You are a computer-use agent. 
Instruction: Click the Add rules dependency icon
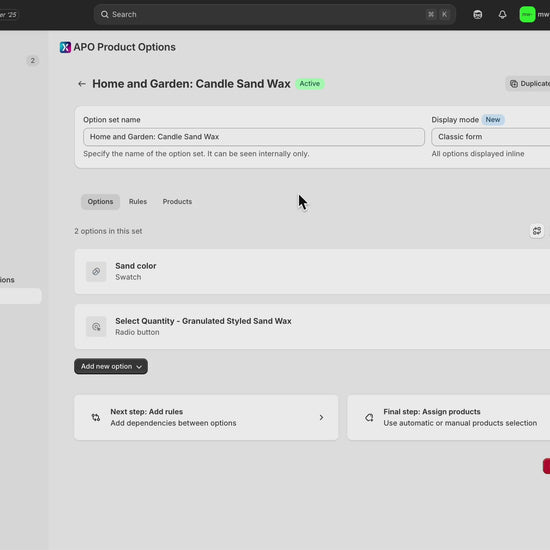pos(96,417)
